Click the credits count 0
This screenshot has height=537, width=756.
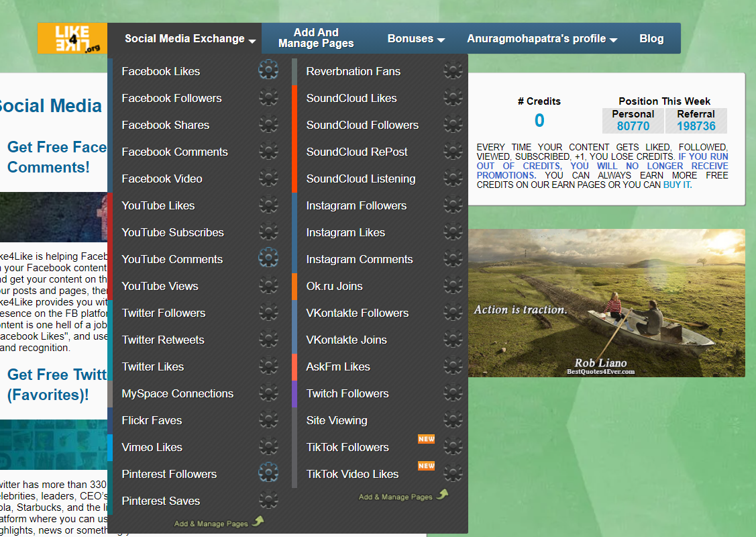539,120
